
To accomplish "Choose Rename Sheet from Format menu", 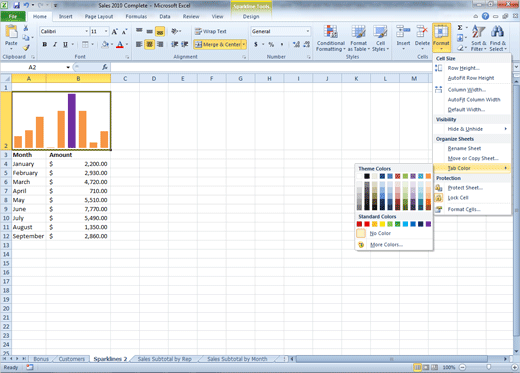I will coord(464,148).
